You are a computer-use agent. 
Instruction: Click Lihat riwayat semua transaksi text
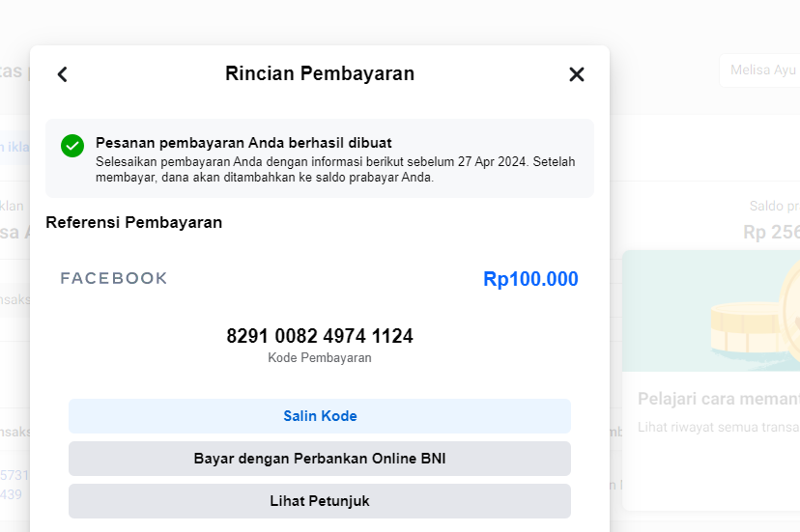[x=719, y=427]
